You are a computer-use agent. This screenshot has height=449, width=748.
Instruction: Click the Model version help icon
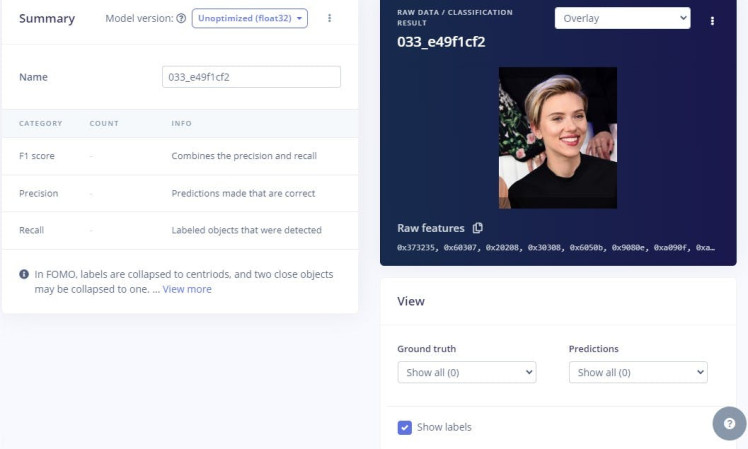181,19
